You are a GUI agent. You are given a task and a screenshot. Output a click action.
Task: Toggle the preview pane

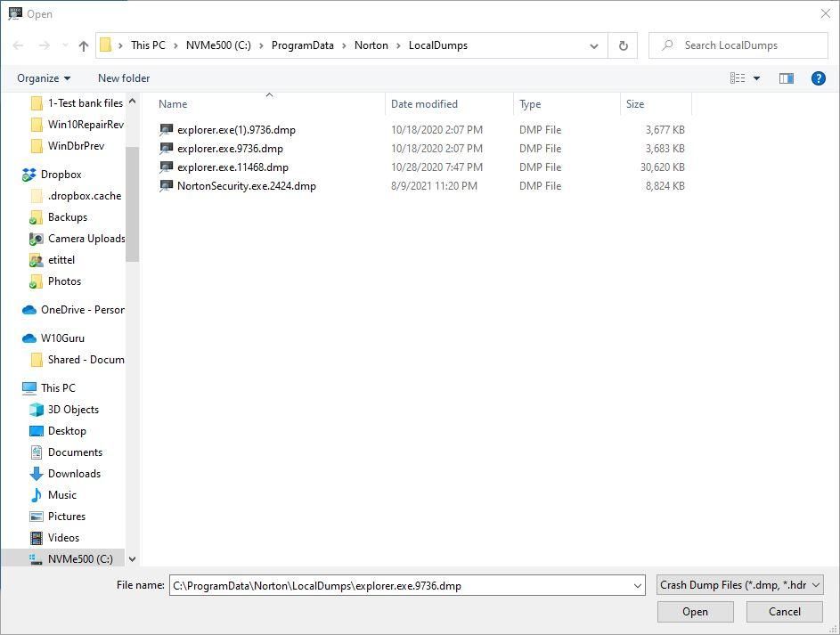786,77
